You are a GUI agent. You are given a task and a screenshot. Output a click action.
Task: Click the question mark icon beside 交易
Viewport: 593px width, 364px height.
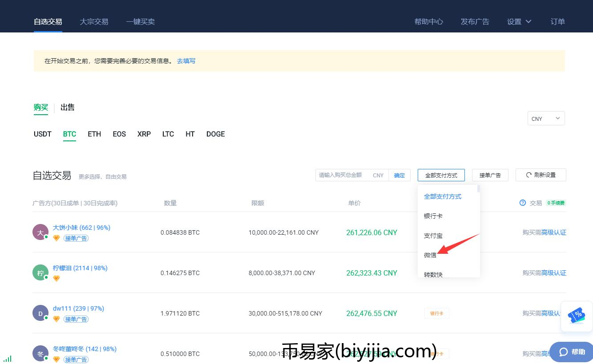pos(523,203)
